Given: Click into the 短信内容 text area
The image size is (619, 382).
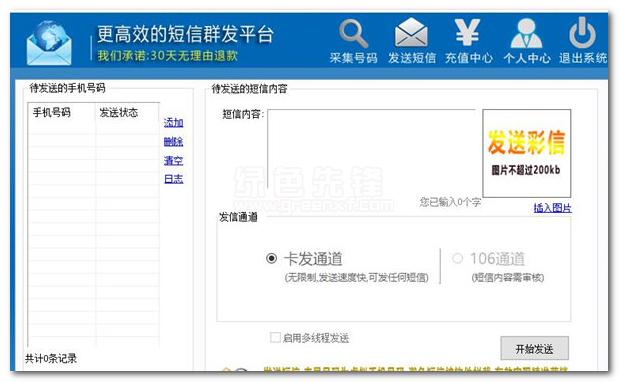Looking at the screenshot, I should coord(371,149).
